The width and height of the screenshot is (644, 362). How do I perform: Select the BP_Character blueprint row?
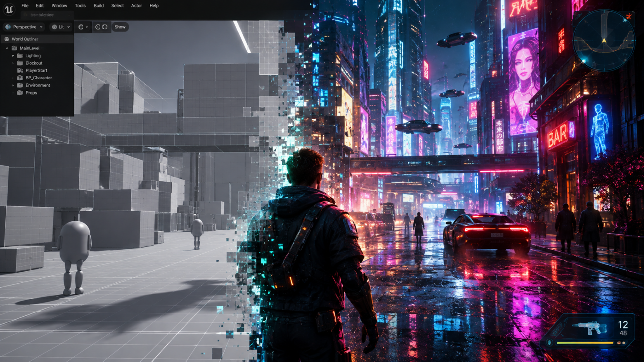[37, 78]
